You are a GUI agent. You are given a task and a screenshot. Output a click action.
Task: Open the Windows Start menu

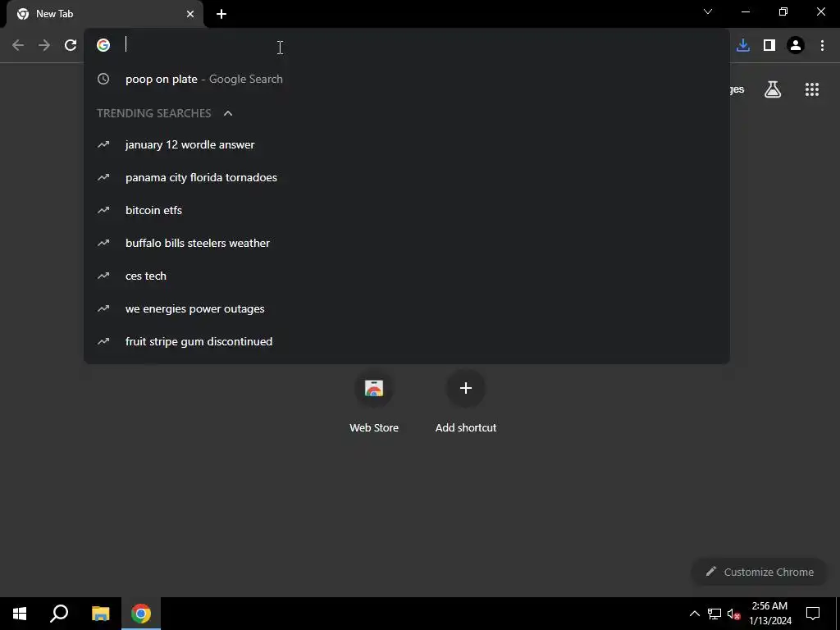coord(20,614)
